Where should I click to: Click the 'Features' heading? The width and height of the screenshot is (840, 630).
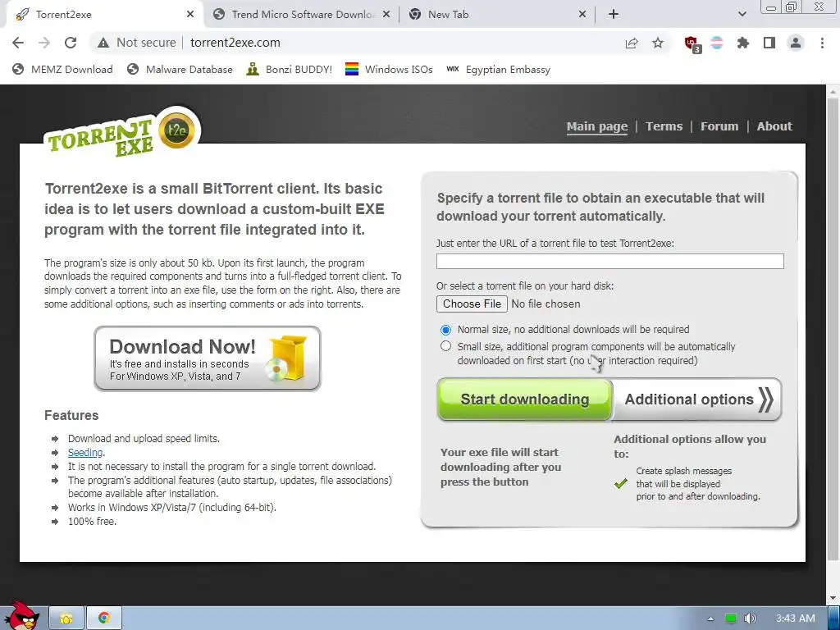click(x=71, y=415)
